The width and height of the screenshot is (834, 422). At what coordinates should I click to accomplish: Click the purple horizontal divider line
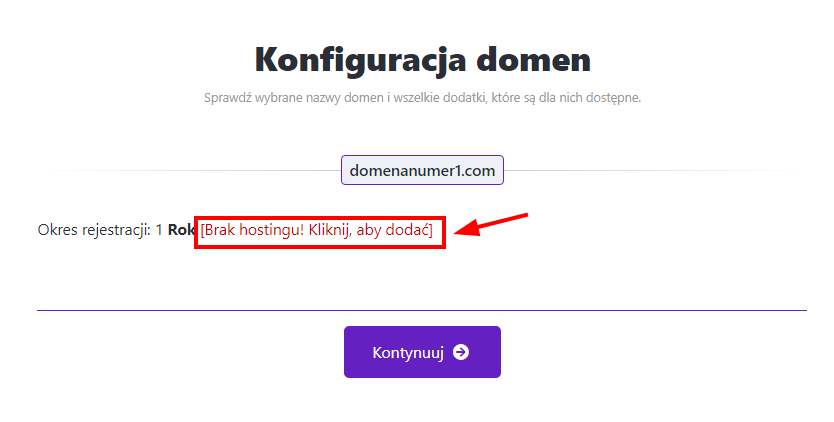pyautogui.click(x=422, y=310)
